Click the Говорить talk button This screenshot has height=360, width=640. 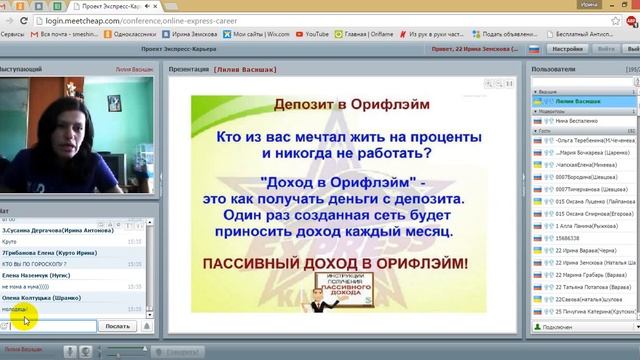(178, 352)
